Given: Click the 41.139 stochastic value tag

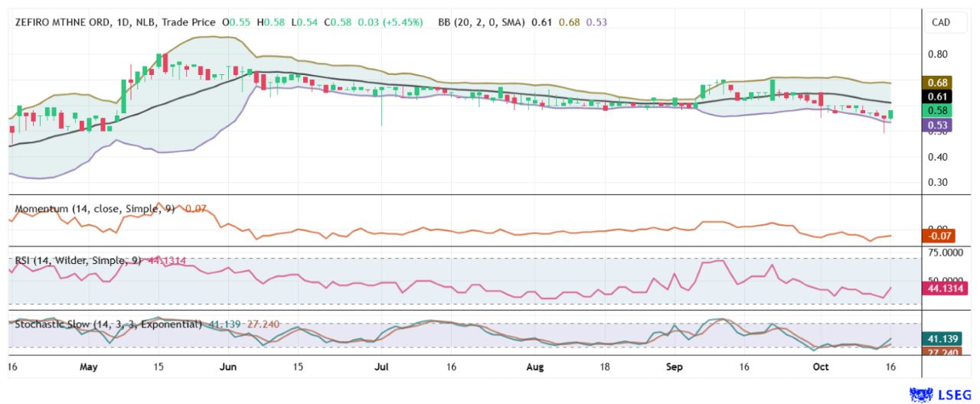Looking at the screenshot, I should 942,338.
